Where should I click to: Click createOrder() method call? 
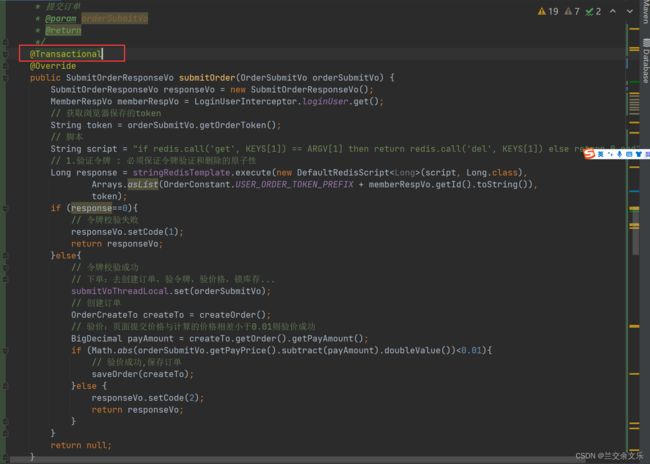click(235, 315)
